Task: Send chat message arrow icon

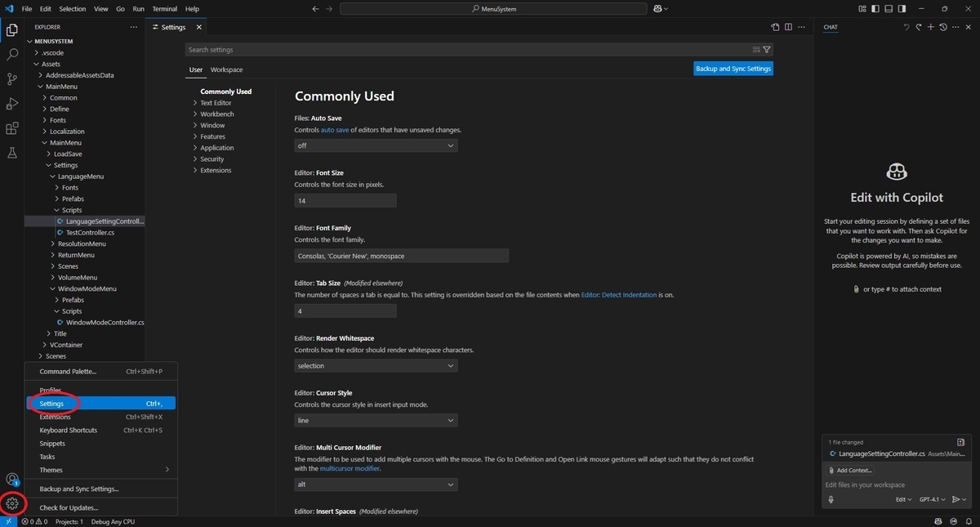Action: click(955, 499)
